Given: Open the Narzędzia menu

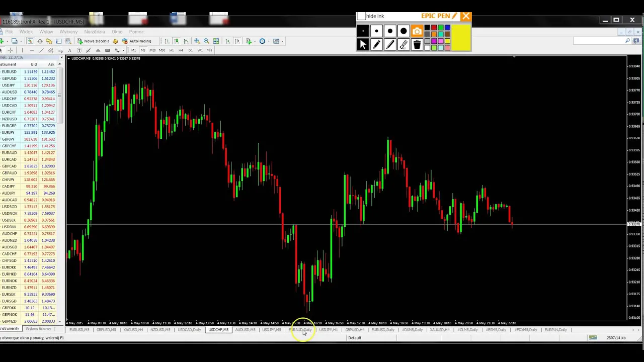Looking at the screenshot, I should pos(95,32).
